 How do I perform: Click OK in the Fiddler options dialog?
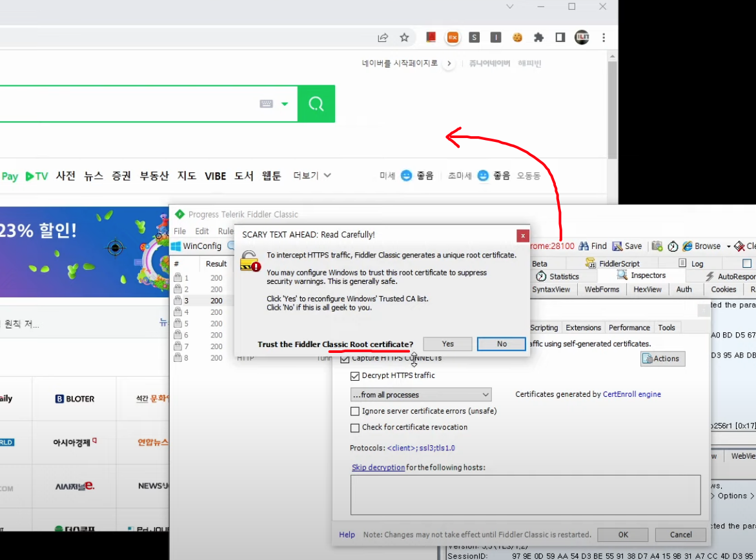coord(623,535)
